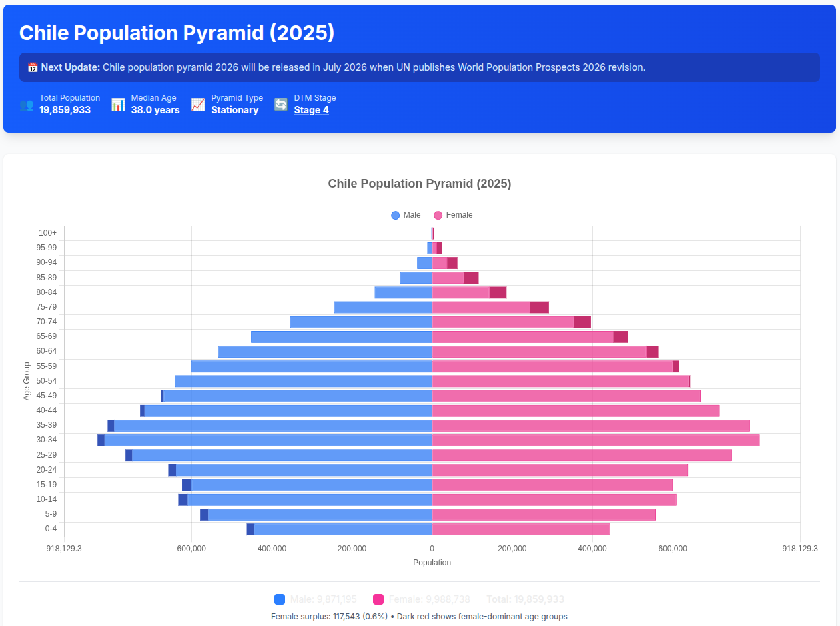The height and width of the screenshot is (626, 840).
Task: Click the blue Male swatch below chart
Action: pos(280,599)
